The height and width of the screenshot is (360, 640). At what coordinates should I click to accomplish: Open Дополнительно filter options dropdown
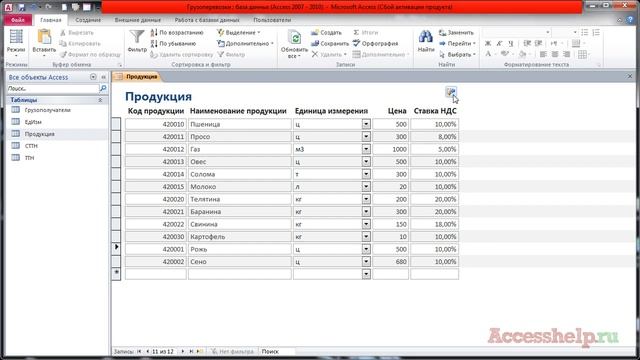[x=245, y=43]
